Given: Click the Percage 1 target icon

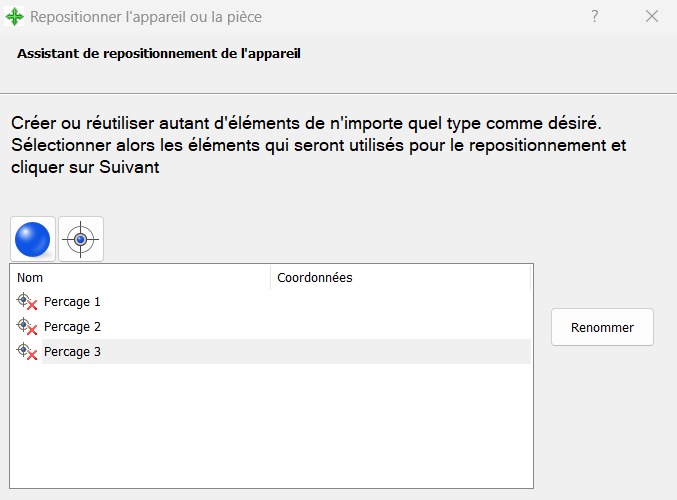Looking at the screenshot, I should coord(27,301).
